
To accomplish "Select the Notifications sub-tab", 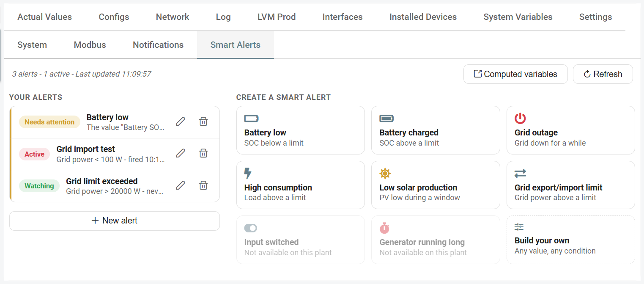I will point(158,45).
